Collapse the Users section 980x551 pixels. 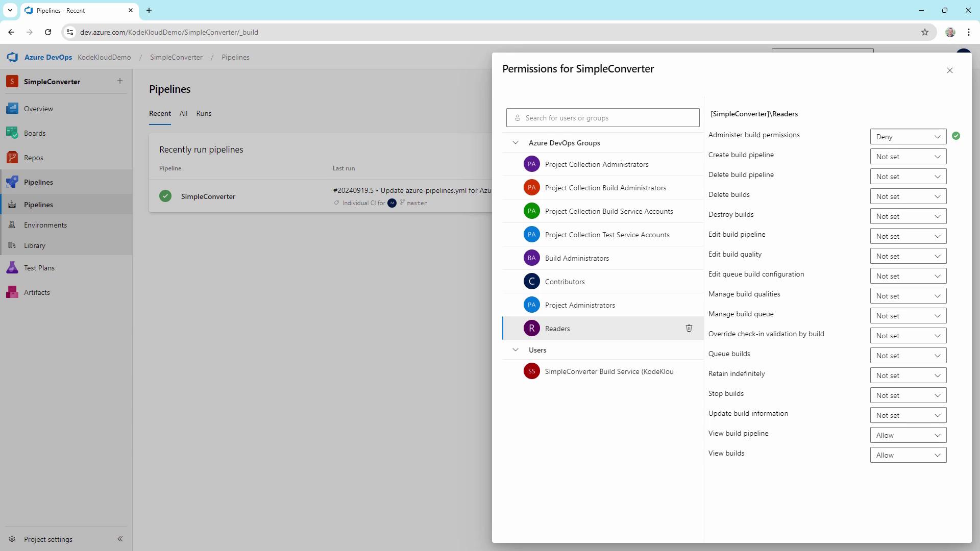(x=516, y=350)
